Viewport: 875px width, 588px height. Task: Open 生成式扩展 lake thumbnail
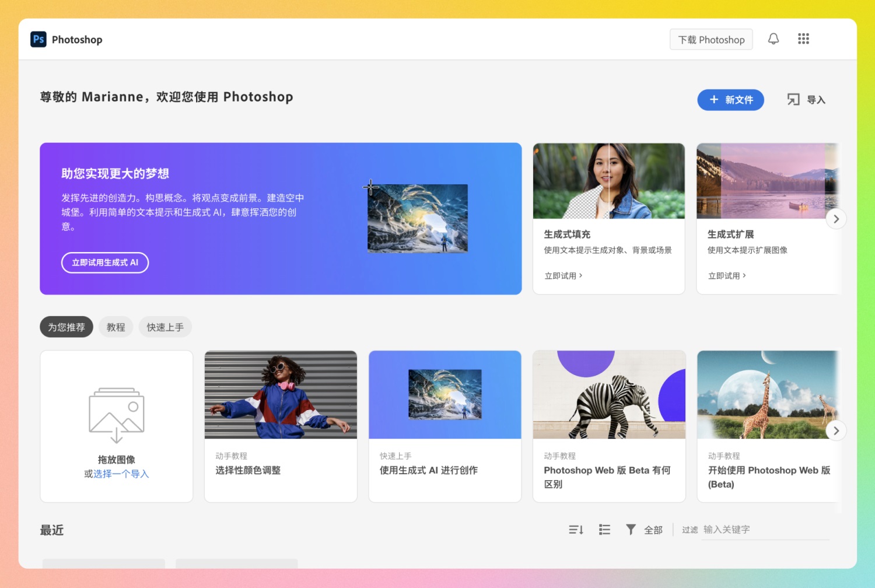tap(768, 181)
